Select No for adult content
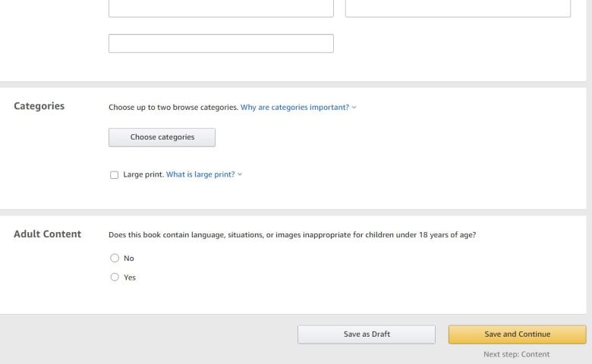 click(x=115, y=259)
